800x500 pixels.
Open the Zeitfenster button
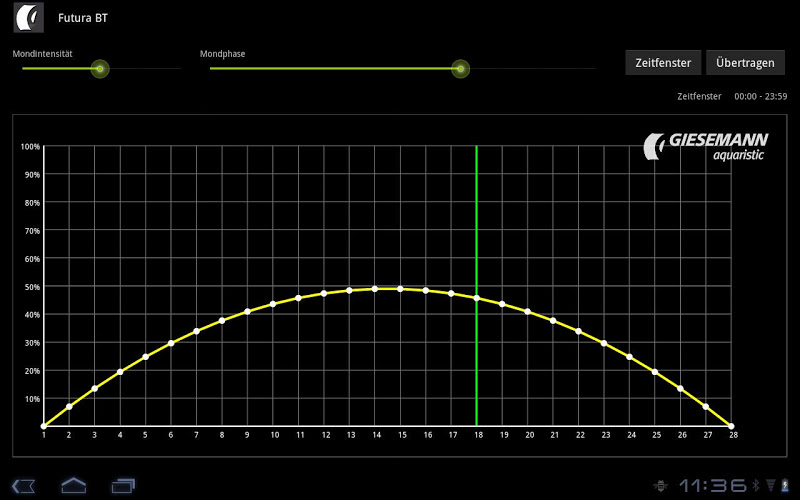pyautogui.click(x=663, y=63)
